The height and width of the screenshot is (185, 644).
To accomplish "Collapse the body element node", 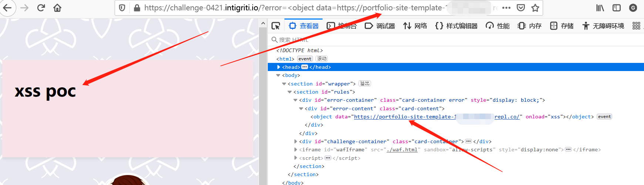I will (278, 75).
